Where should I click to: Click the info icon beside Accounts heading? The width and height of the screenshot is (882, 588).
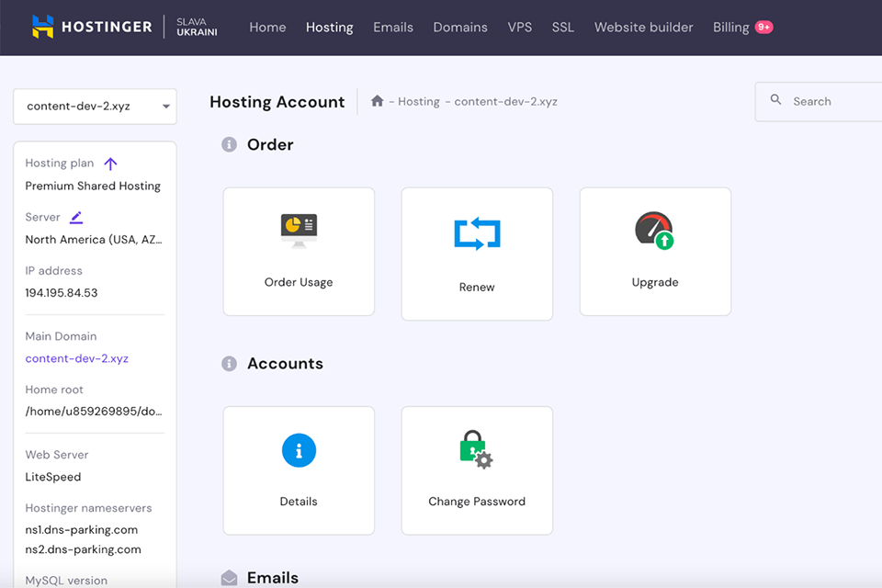click(x=230, y=364)
